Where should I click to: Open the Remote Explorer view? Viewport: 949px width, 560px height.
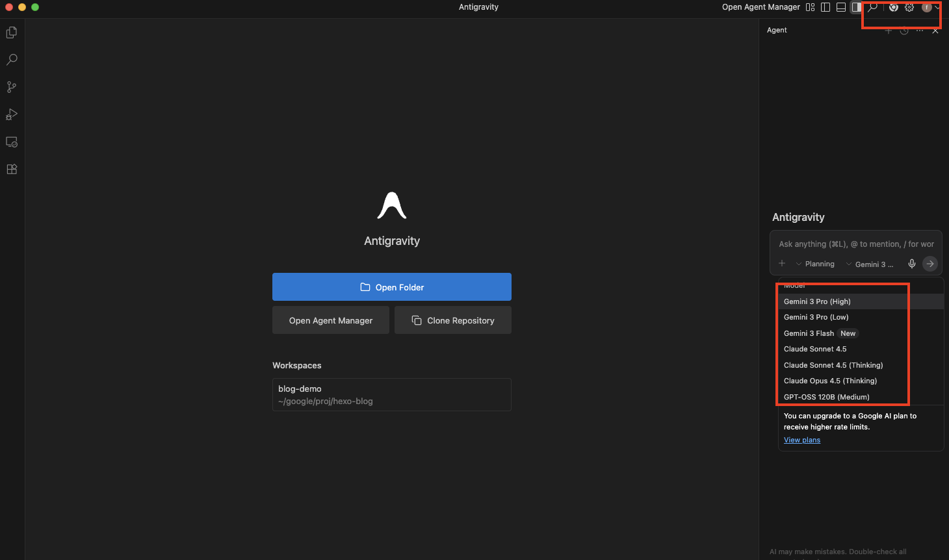12,142
